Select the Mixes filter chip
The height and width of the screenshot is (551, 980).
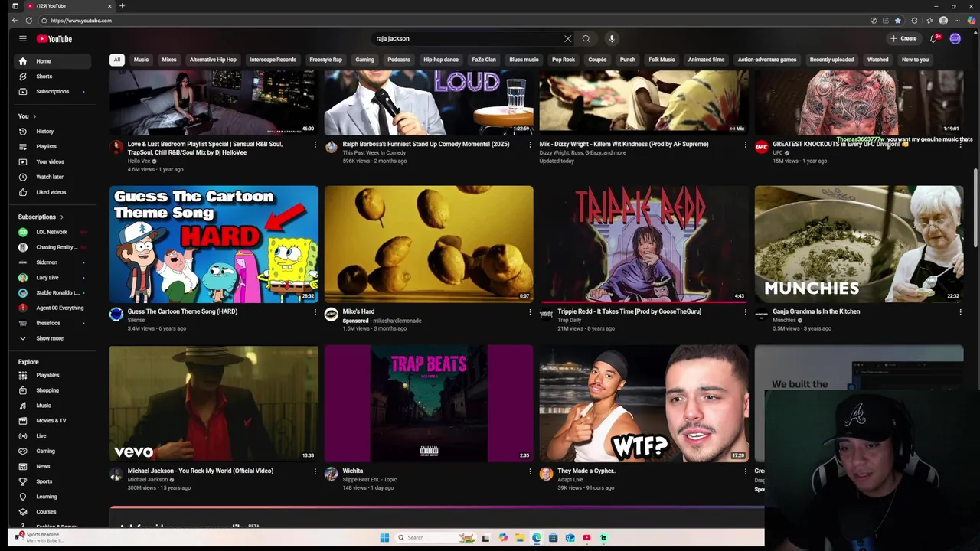pyautogui.click(x=169, y=60)
